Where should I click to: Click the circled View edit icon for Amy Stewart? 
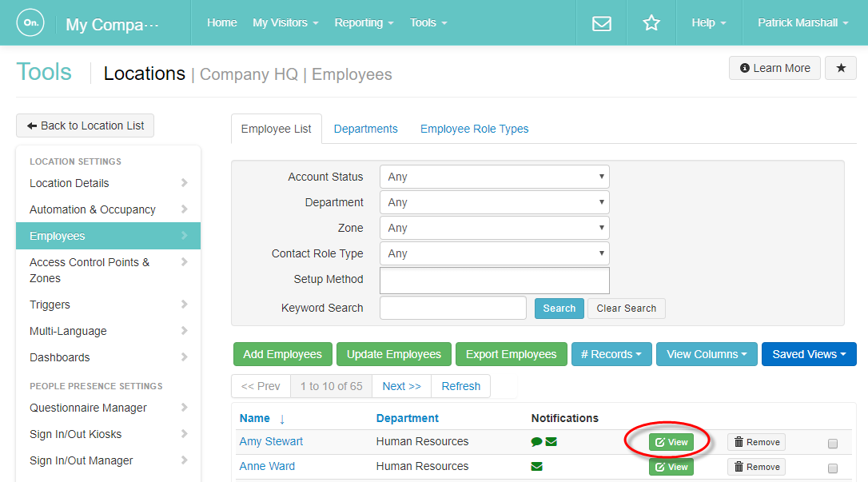[659, 442]
